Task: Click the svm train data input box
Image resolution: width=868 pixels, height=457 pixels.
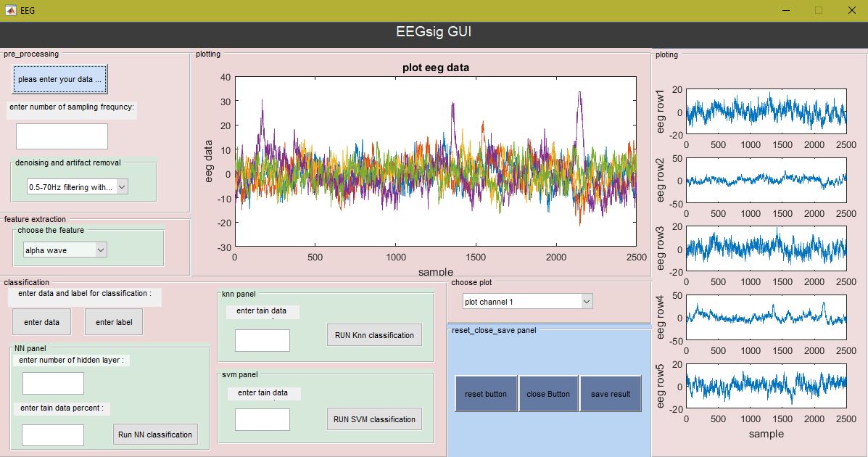Action: coord(262,419)
